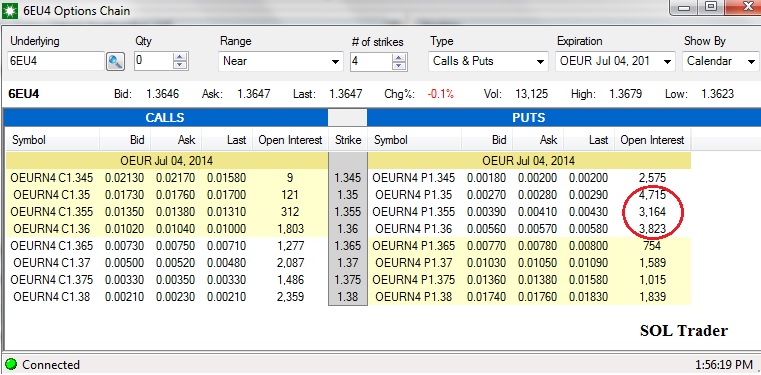Select put option OEURN4 P1.38
761x375 pixels.
(414, 296)
